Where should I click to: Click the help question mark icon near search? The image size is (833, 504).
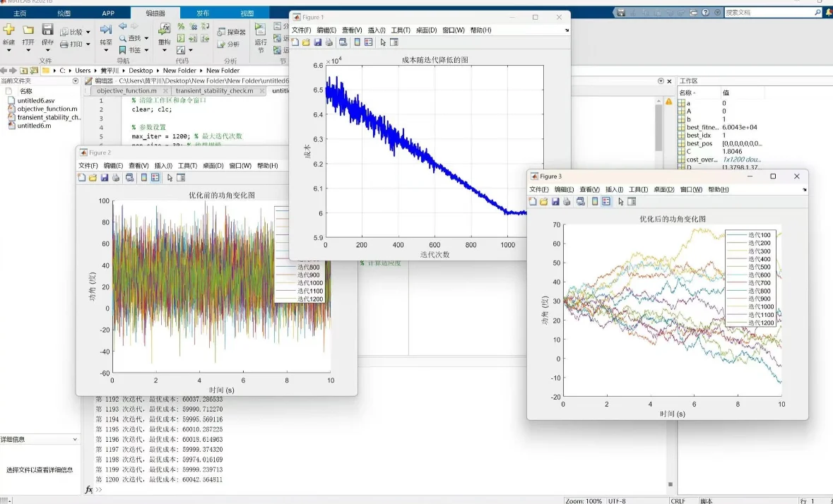click(706, 12)
